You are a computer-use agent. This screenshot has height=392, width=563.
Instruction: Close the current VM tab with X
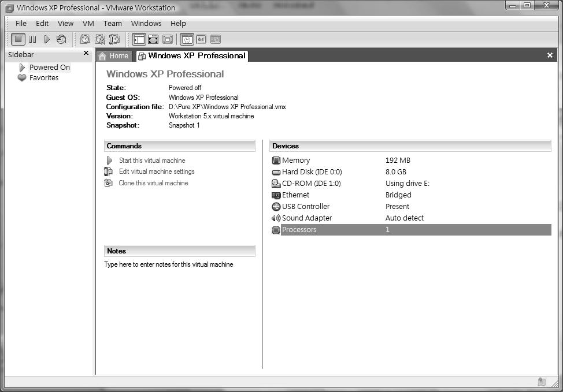pyautogui.click(x=550, y=55)
